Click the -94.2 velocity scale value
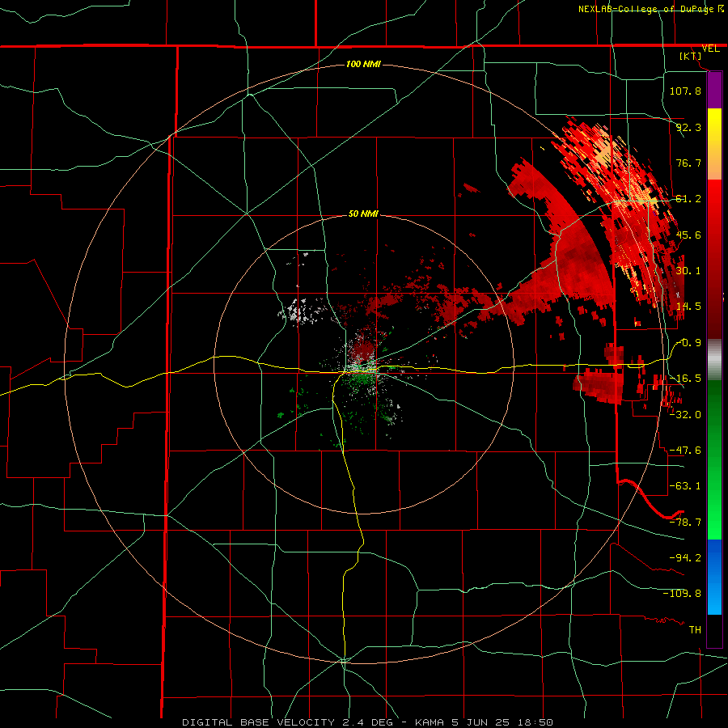The image size is (728, 728). (685, 558)
